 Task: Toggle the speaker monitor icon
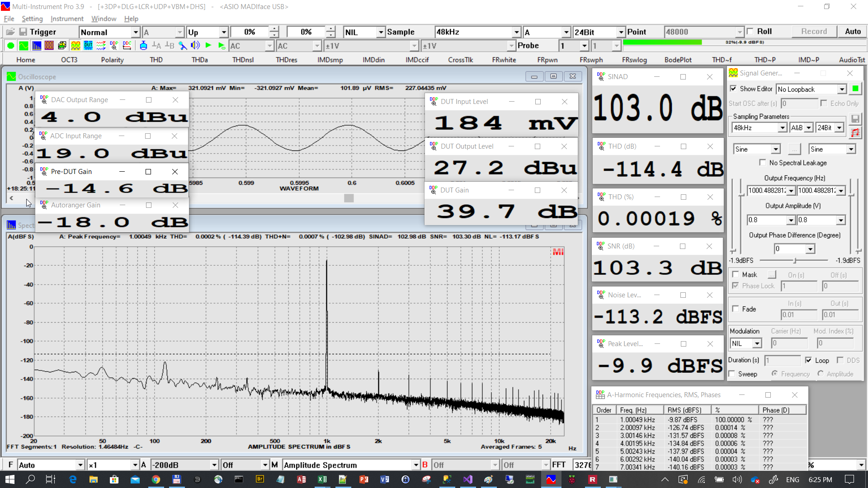(195, 46)
